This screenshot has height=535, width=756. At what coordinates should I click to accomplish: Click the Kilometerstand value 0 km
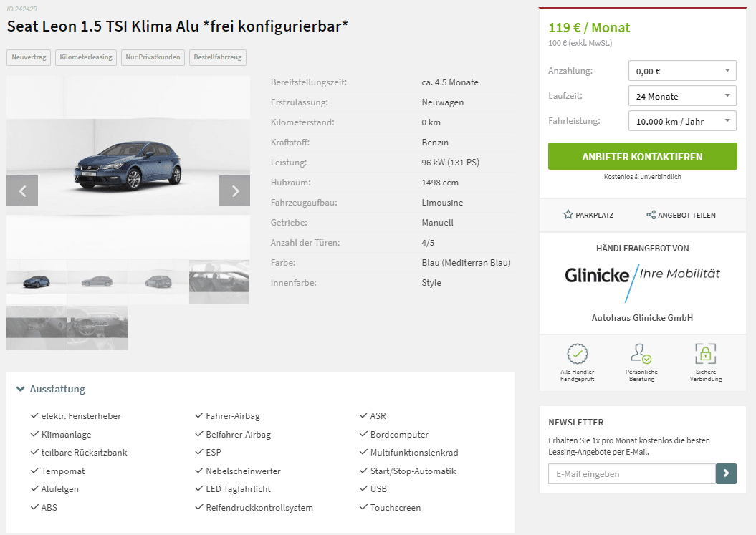(x=431, y=122)
